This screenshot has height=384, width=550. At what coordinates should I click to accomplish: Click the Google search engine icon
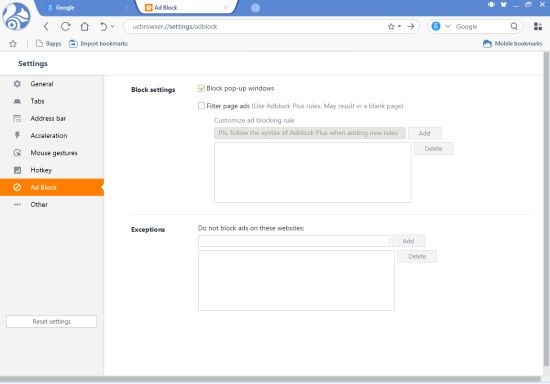pyautogui.click(x=436, y=26)
